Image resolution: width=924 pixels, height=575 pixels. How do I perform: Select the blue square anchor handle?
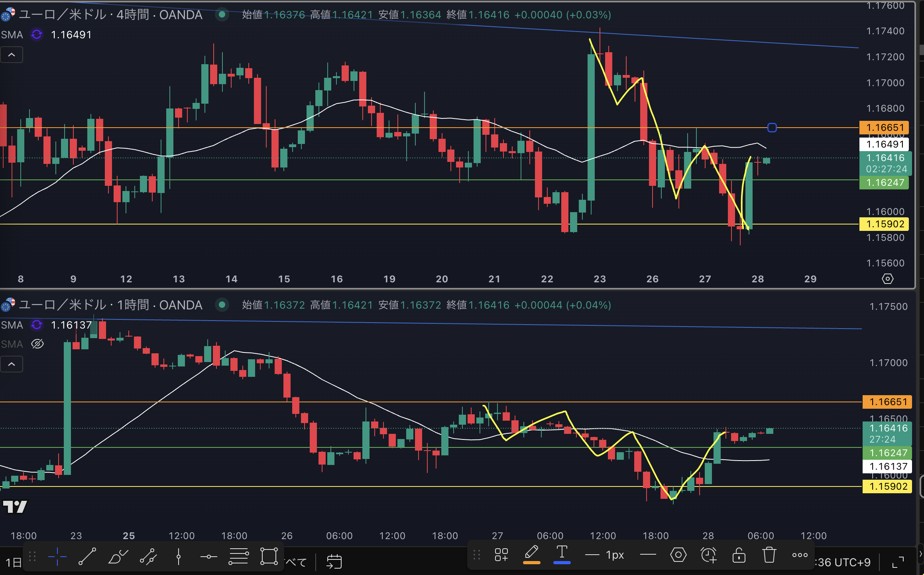pos(772,128)
